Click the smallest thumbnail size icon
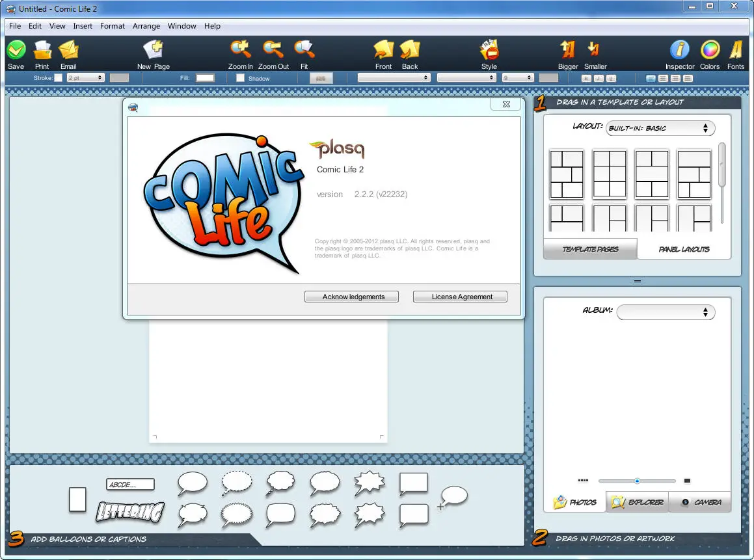The image size is (754, 560). point(583,481)
